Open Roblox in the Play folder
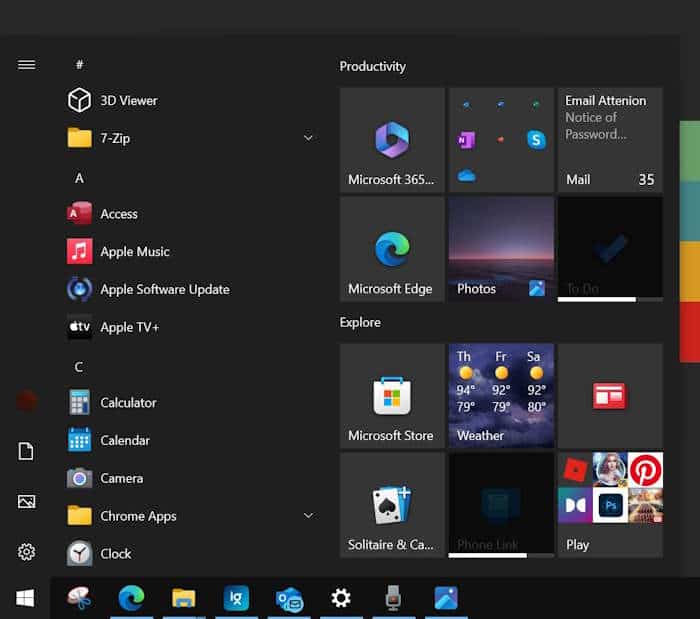 click(575, 469)
